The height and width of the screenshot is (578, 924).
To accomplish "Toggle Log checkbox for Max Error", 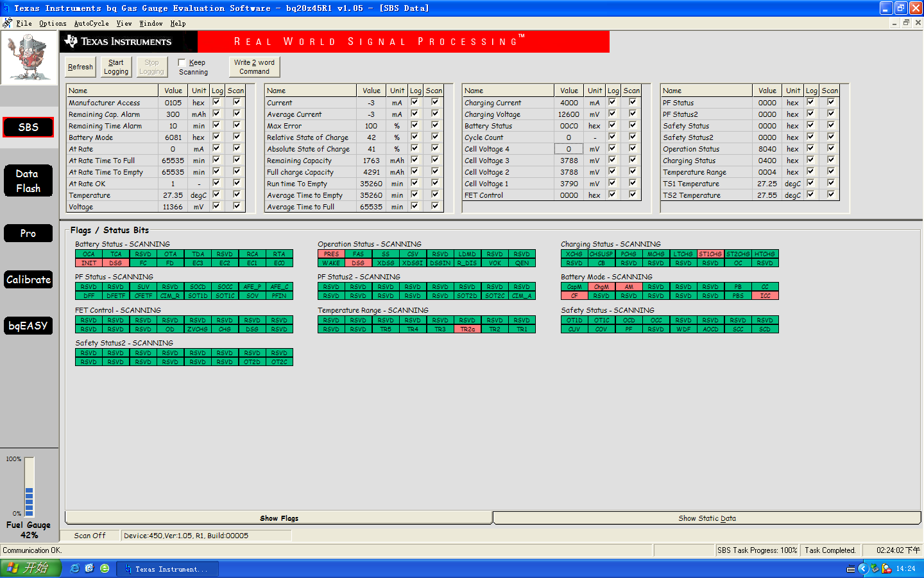I will point(415,125).
